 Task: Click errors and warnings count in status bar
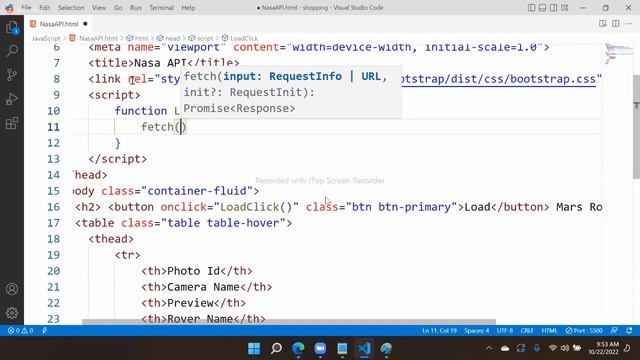[20, 331]
